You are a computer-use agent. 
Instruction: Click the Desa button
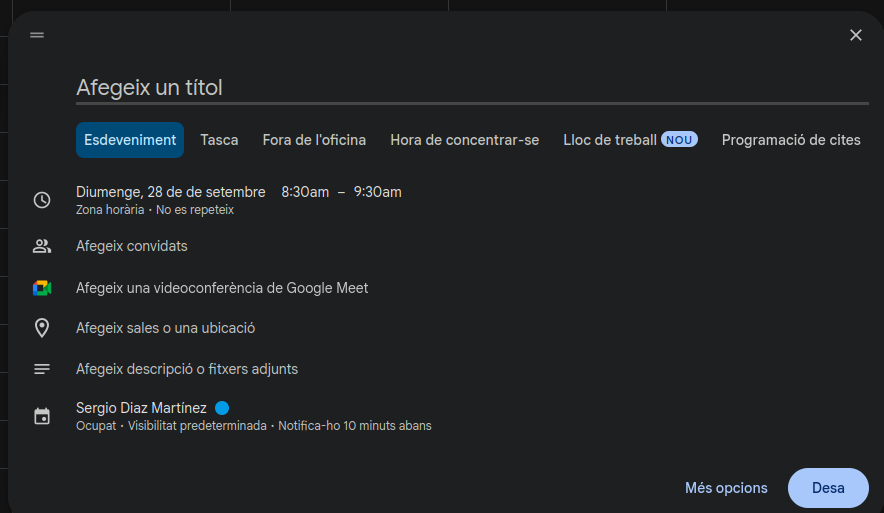tap(828, 488)
